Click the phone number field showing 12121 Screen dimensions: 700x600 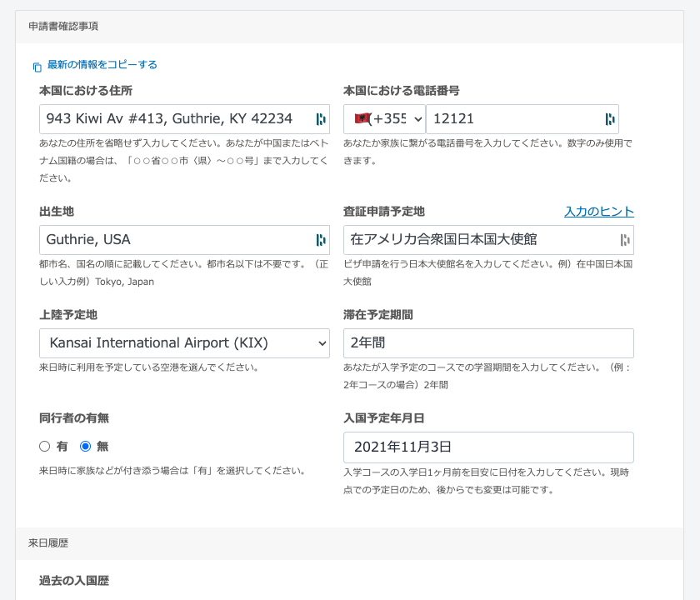pyautogui.click(x=512, y=119)
